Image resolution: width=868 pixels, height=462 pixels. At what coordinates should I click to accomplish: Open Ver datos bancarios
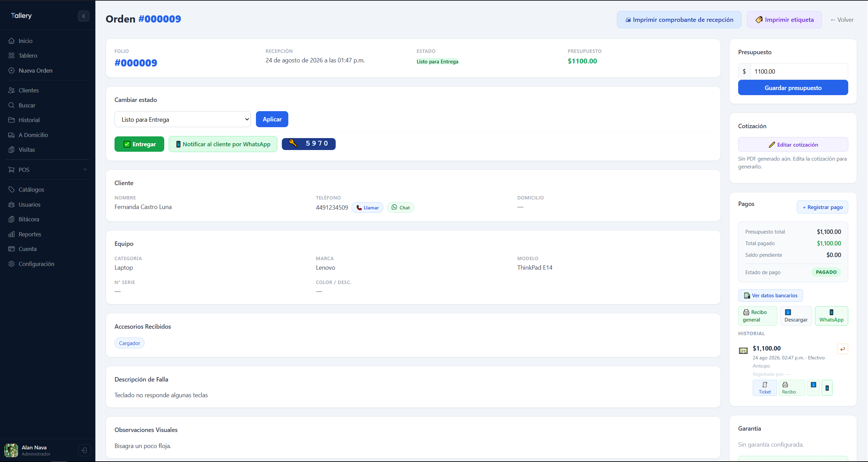tap(771, 296)
